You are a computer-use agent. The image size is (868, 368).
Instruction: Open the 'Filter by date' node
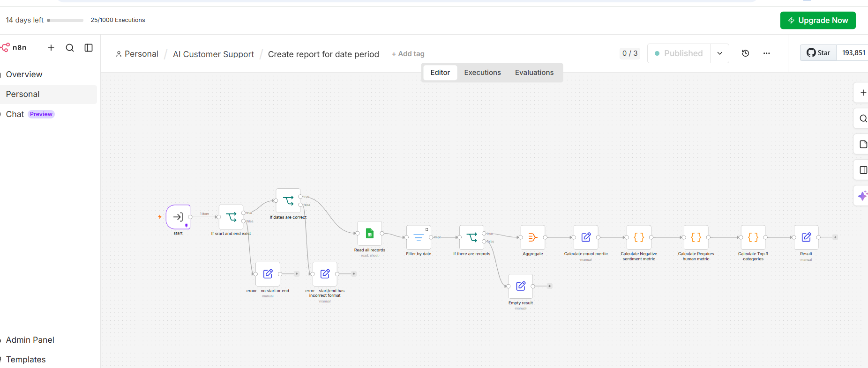(x=419, y=237)
